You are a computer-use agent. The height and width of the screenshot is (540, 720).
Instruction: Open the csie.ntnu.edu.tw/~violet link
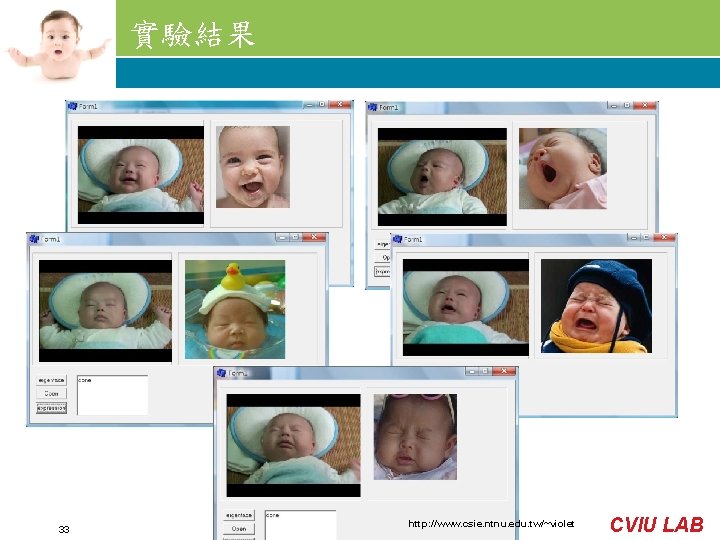pos(491,523)
